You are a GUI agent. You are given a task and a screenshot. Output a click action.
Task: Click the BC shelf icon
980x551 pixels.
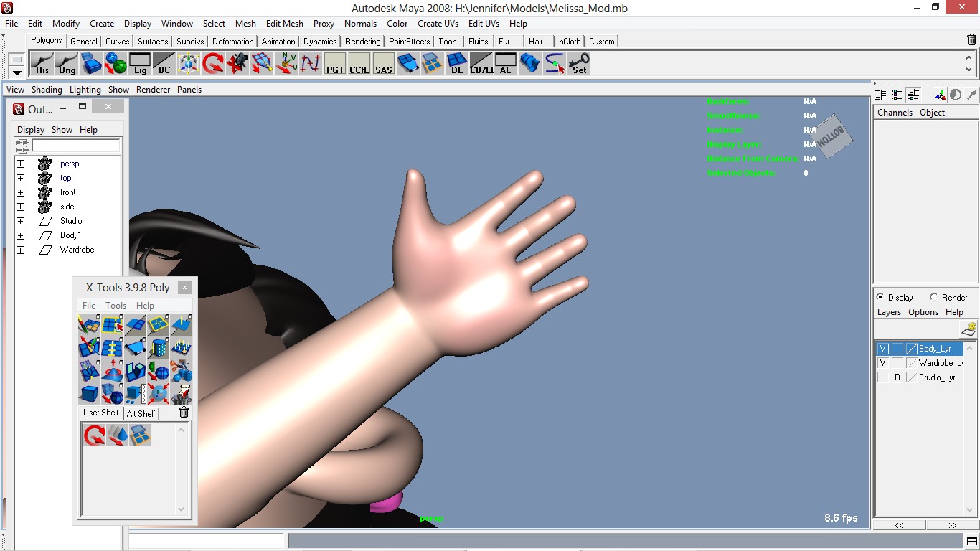[164, 64]
